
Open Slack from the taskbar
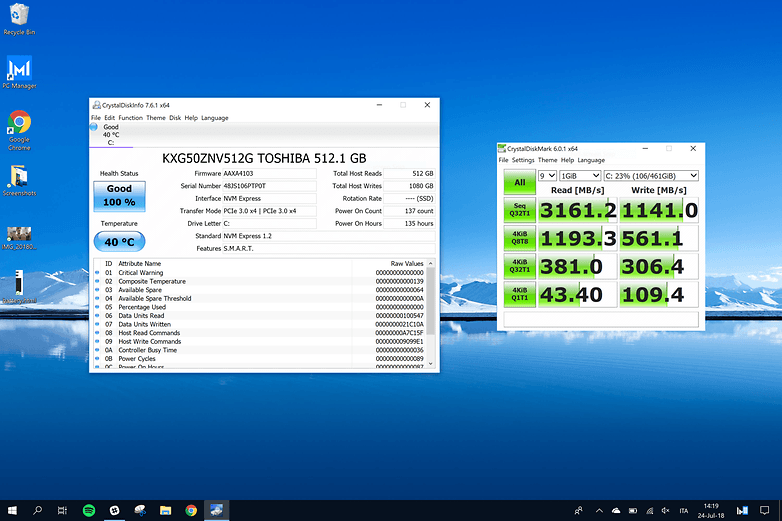tap(115, 510)
